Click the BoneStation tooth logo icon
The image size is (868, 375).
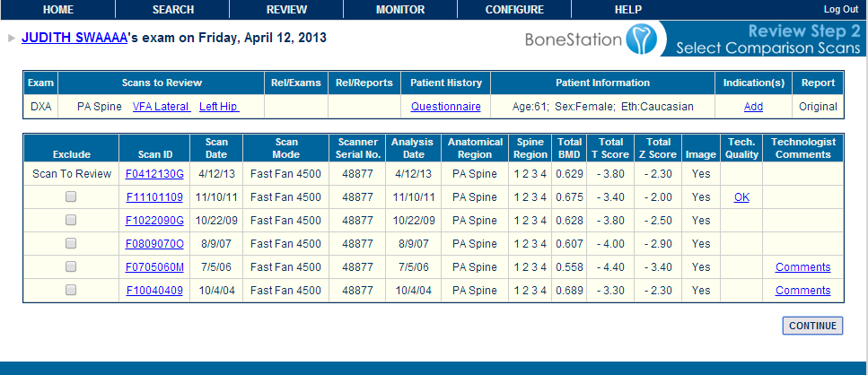(644, 38)
